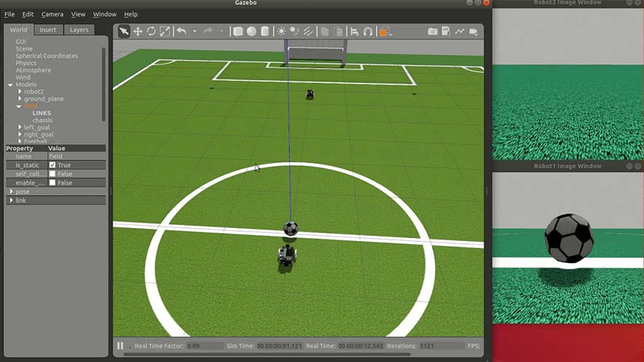Uncheck the is_static checkbox
Image resolution: width=644 pixels, height=362 pixels.
click(x=52, y=165)
